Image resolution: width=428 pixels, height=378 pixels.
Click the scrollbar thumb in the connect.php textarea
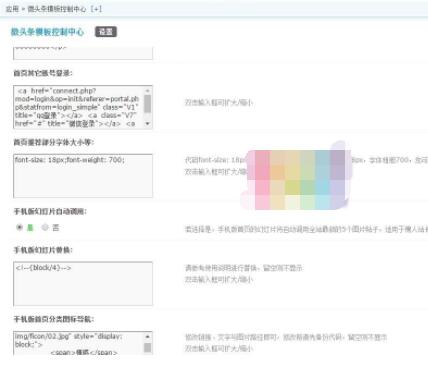[x=147, y=104]
